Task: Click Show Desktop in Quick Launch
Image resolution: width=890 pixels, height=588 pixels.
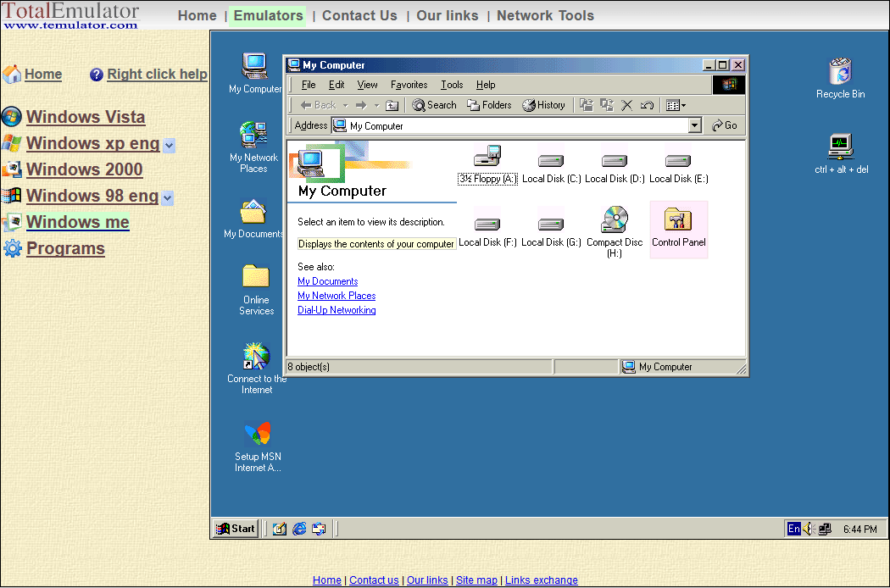Action: [279, 529]
